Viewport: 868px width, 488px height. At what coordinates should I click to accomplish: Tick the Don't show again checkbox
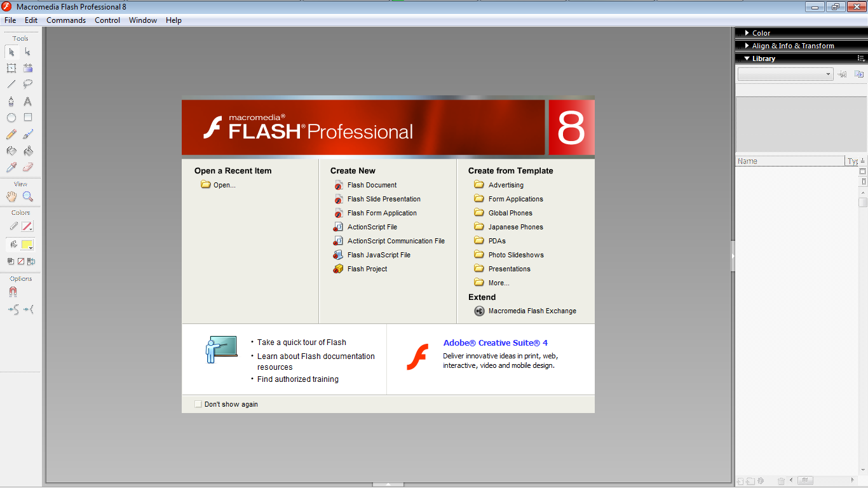pyautogui.click(x=198, y=404)
